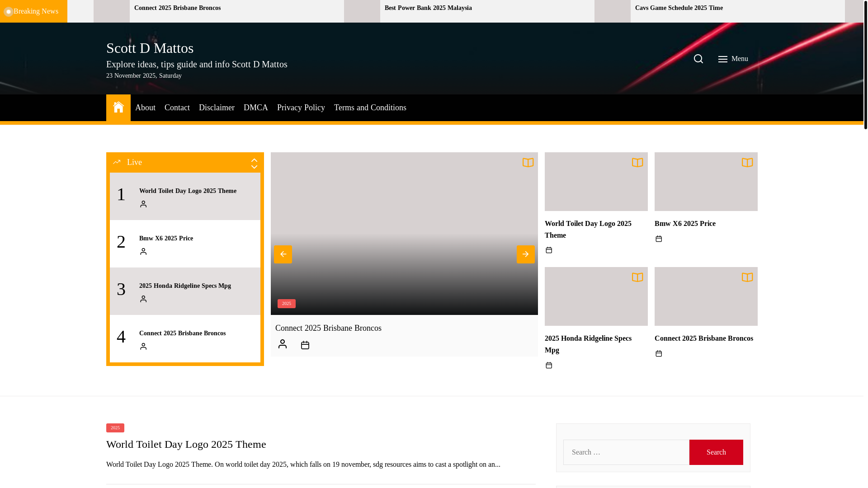The width and height of the screenshot is (868, 488).
Task: Click Honda Ridgeline card thumbnail image
Action: (x=596, y=296)
